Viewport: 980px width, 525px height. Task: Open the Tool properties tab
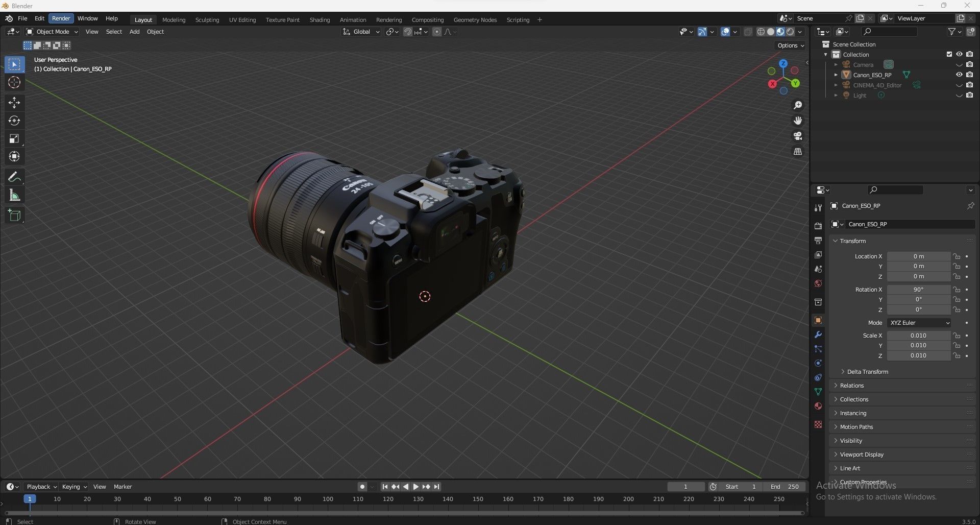pos(818,207)
